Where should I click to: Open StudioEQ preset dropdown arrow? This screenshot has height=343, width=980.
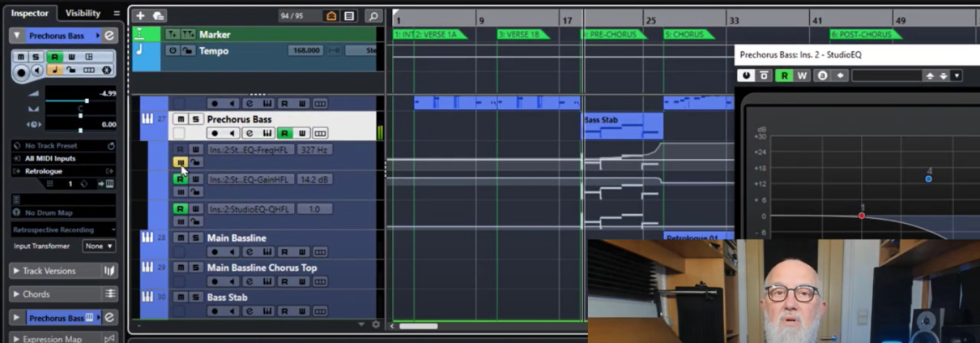coord(956,75)
